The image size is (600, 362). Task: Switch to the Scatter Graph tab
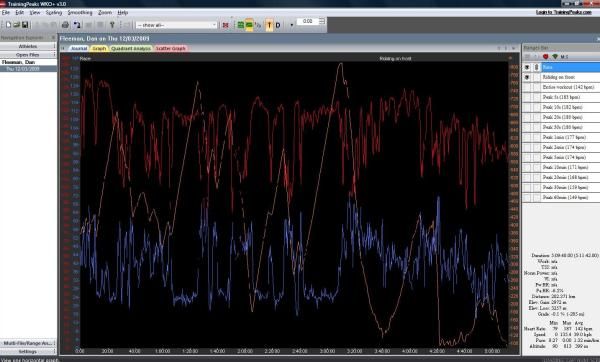[171, 48]
